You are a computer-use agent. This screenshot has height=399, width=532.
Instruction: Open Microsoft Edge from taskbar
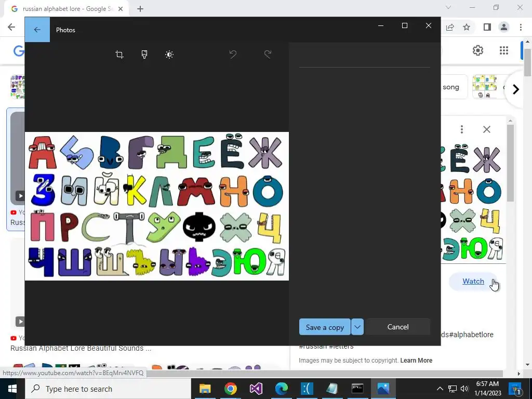click(281, 389)
